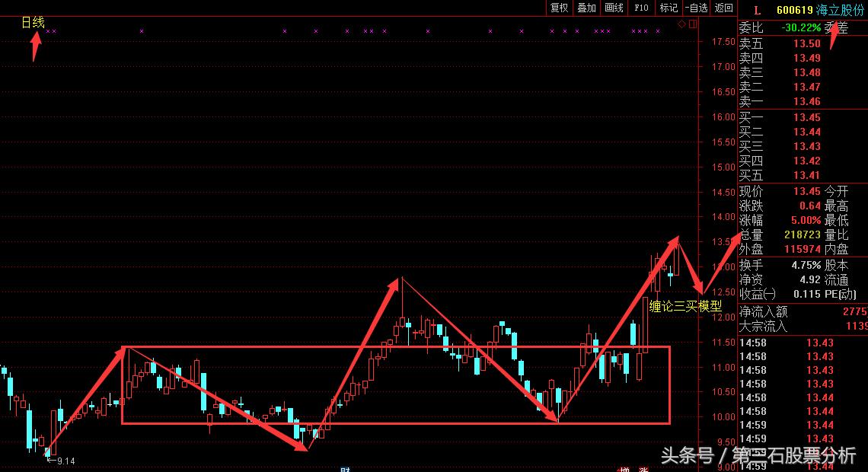Screen dimensions: 868x472
Task: Select the 买二 price 13.44
Action: (x=806, y=132)
